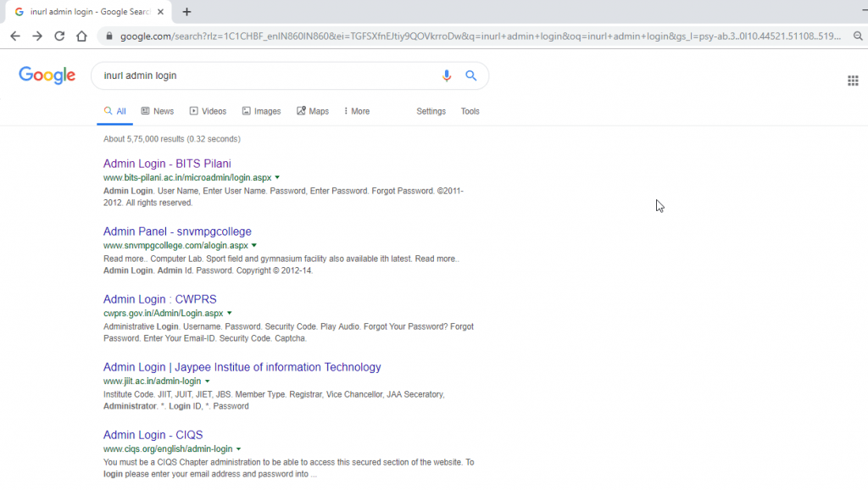The image size is (868, 490).
Task: View site security lock info
Action: tap(109, 36)
